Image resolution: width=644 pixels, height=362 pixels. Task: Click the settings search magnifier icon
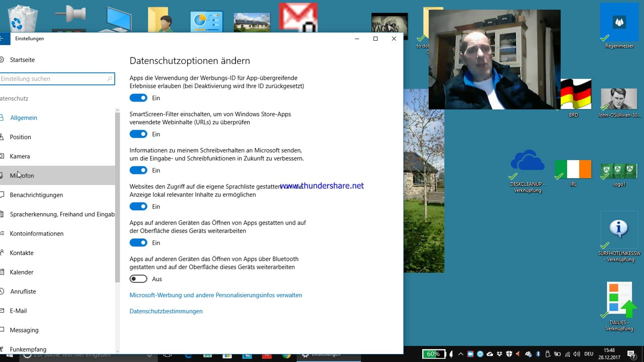coord(110,79)
